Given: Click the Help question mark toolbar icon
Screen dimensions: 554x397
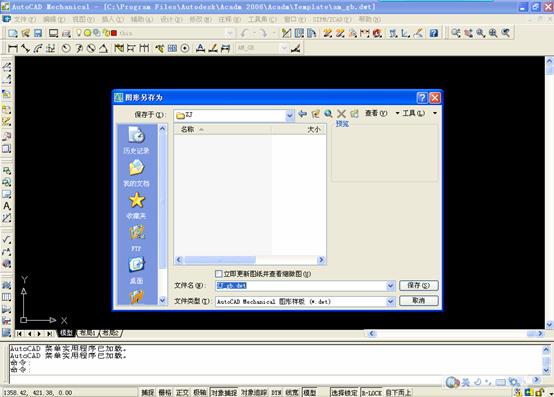Looking at the screenshot, I should pos(434,33).
